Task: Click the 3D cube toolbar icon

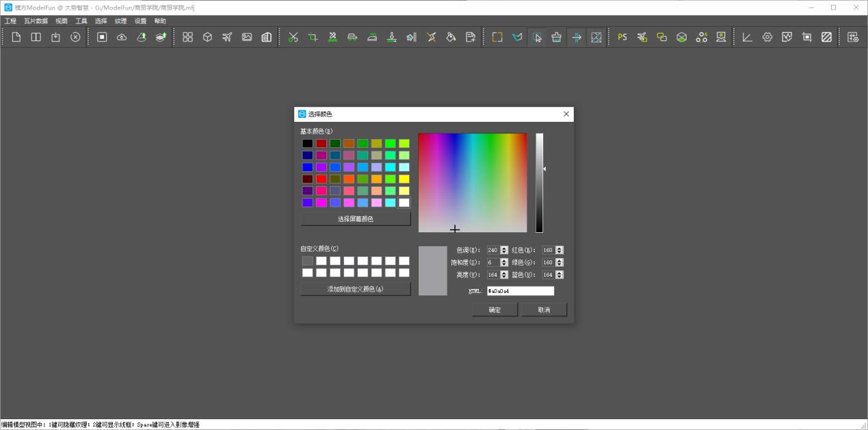Action: coord(207,37)
